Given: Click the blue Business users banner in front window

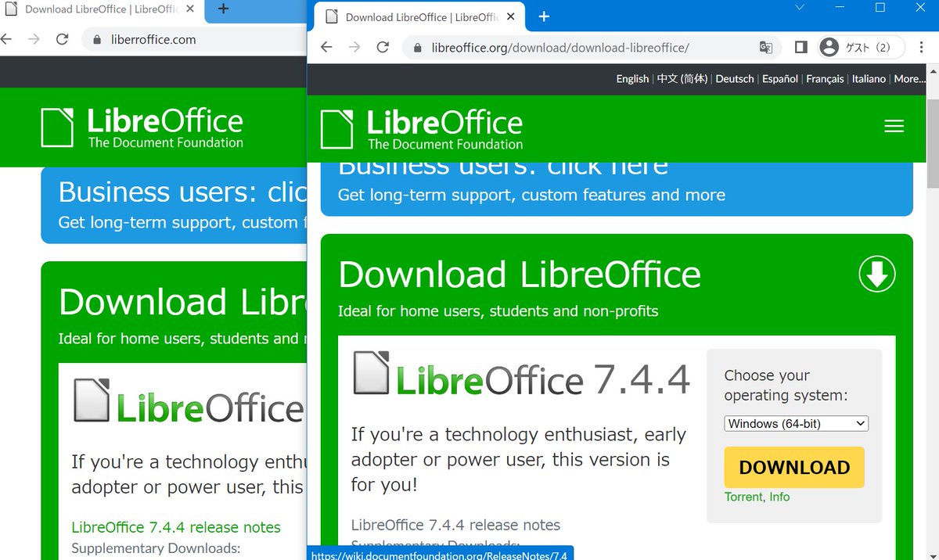Looking at the screenshot, I should tap(617, 188).
